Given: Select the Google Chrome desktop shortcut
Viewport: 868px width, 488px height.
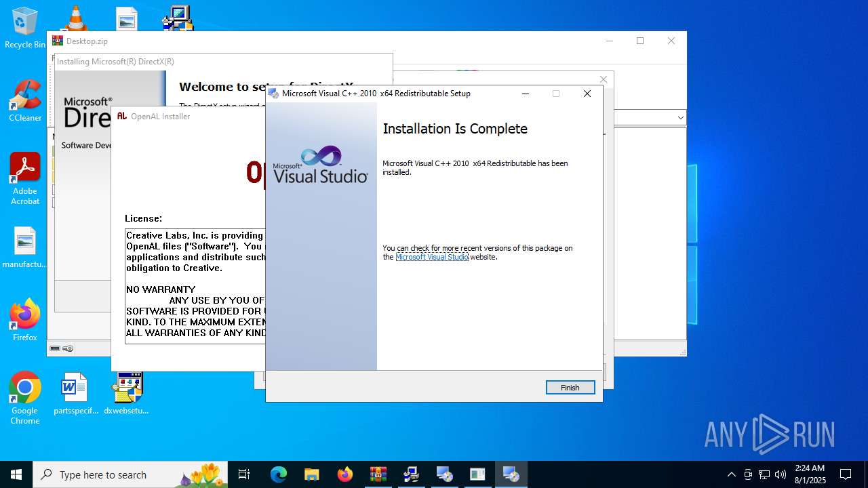Looking at the screenshot, I should [25, 399].
